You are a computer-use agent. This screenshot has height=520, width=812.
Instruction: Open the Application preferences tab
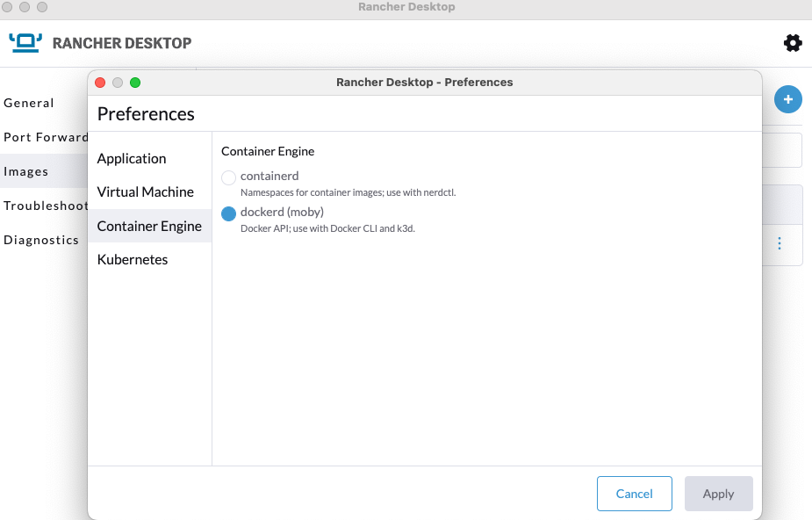point(149,158)
